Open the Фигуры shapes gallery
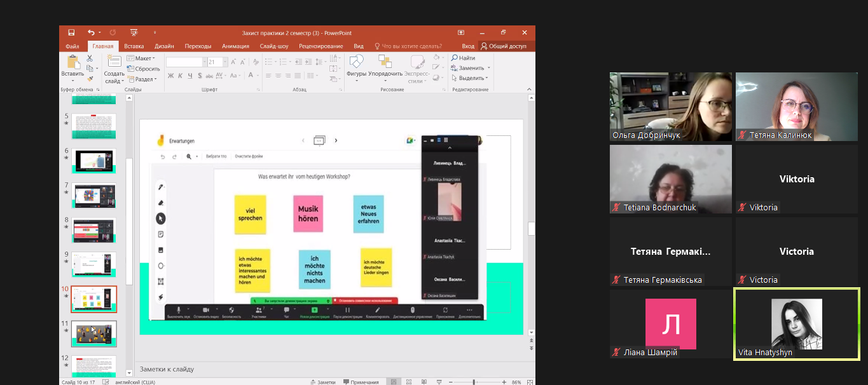Viewport: 868px width, 385px height. click(356, 63)
